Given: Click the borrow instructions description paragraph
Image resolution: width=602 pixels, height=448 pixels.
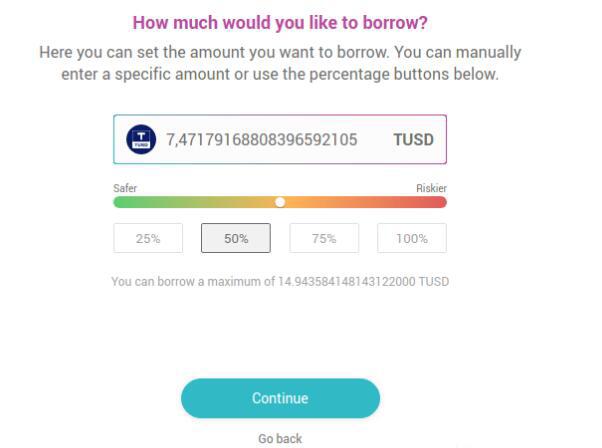Looking at the screenshot, I should [280, 63].
